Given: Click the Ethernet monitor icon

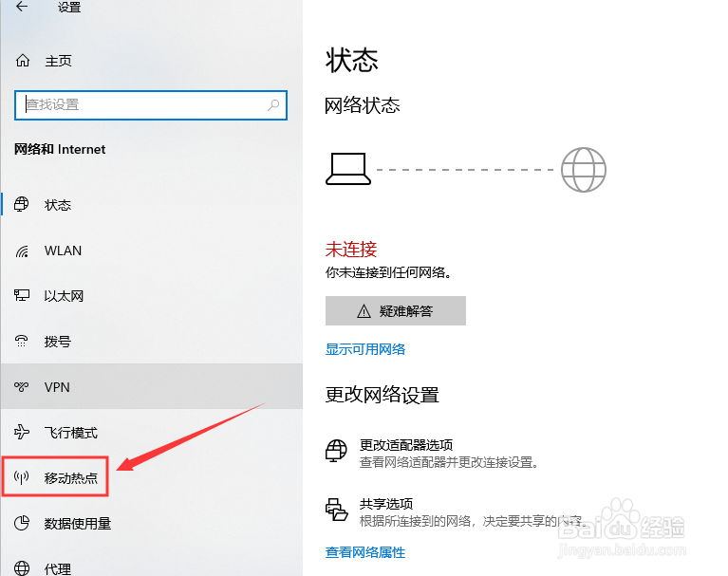Looking at the screenshot, I should tap(22, 295).
